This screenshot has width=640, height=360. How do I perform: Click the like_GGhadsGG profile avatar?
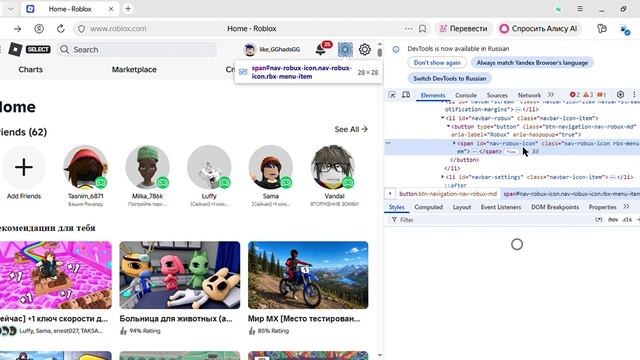point(249,49)
